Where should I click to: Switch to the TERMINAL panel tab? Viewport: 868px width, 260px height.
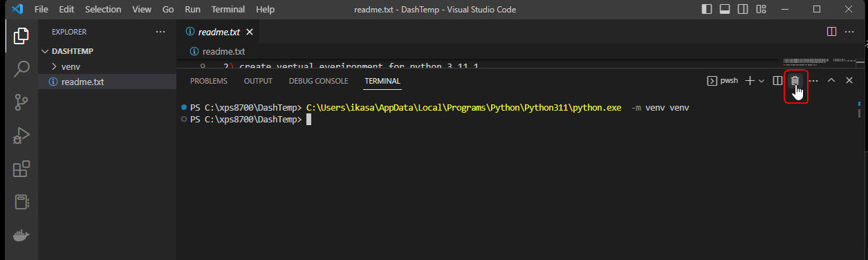pos(382,81)
